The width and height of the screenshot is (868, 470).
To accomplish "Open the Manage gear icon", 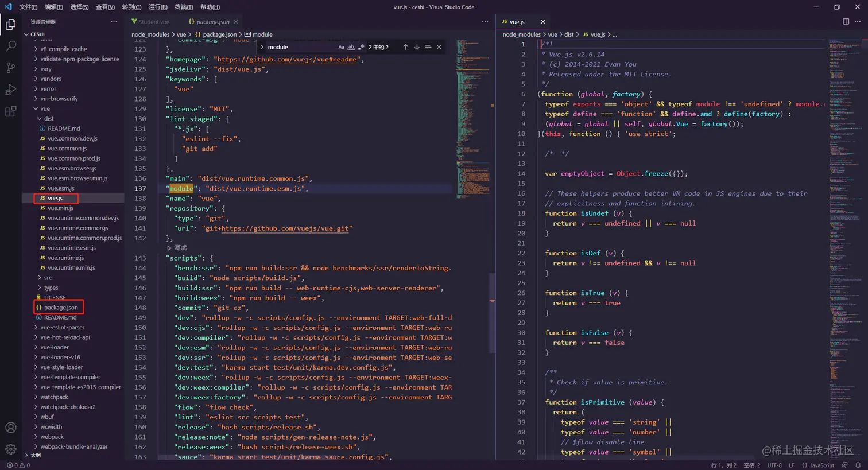I will [x=10, y=449].
